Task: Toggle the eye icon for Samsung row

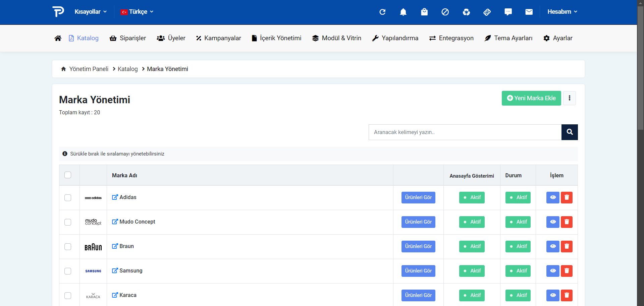Action: (553, 271)
